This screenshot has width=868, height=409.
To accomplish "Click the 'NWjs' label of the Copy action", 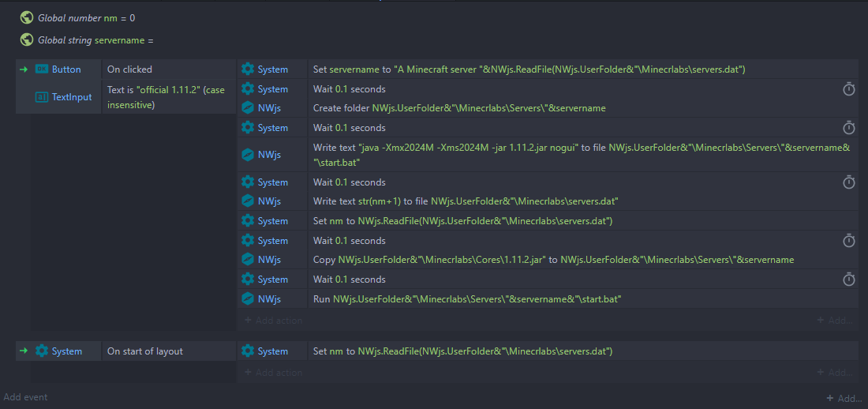I will tap(269, 259).
